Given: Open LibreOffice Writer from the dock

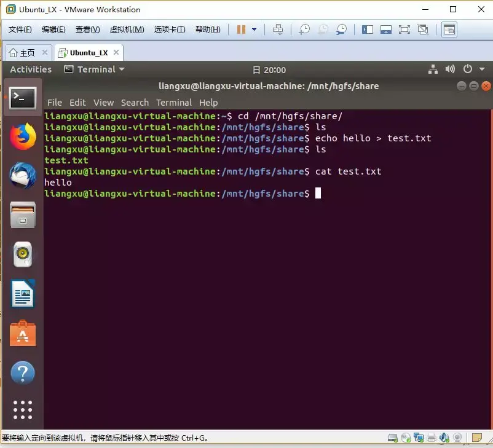Looking at the screenshot, I should click(x=23, y=294).
